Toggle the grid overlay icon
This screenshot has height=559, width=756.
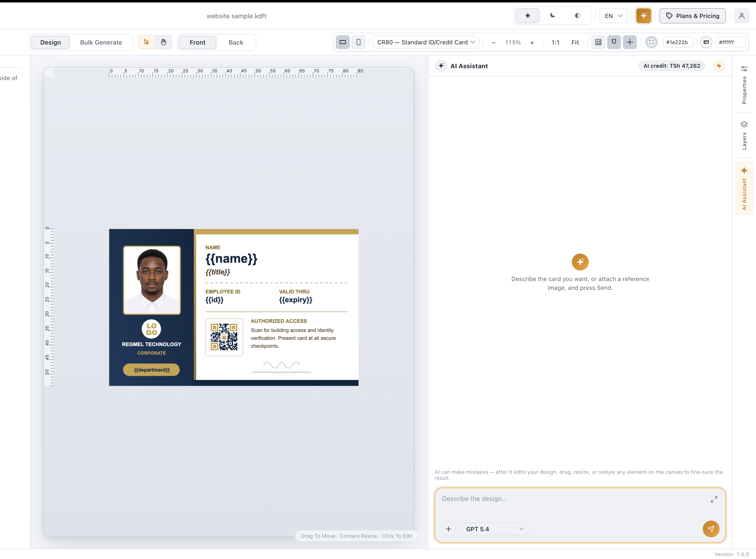pos(598,42)
